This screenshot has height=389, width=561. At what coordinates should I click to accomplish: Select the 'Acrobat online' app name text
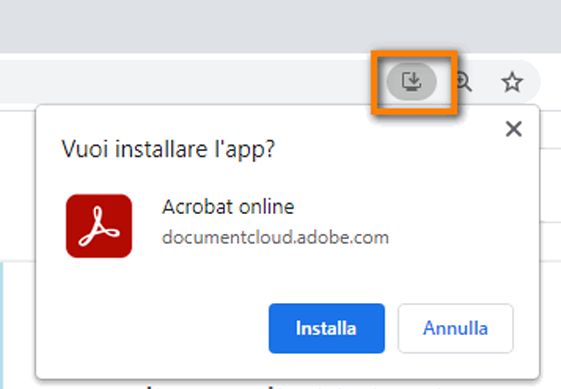[x=228, y=206]
